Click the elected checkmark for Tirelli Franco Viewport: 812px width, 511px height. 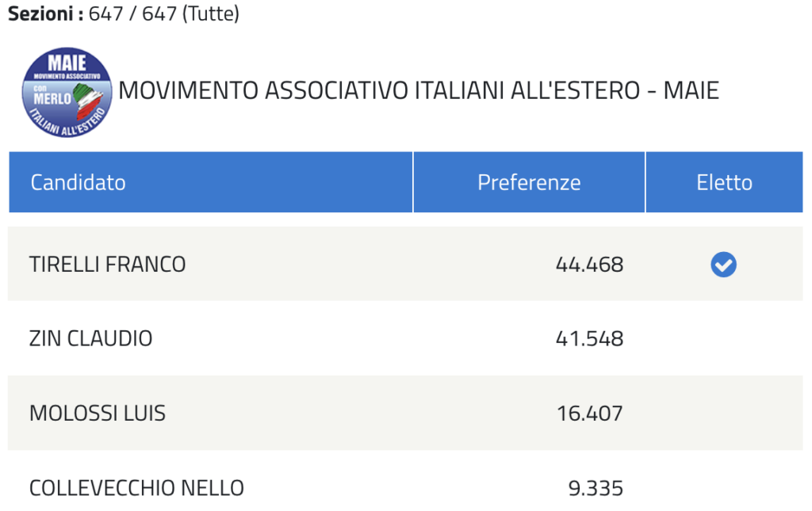pyautogui.click(x=723, y=265)
